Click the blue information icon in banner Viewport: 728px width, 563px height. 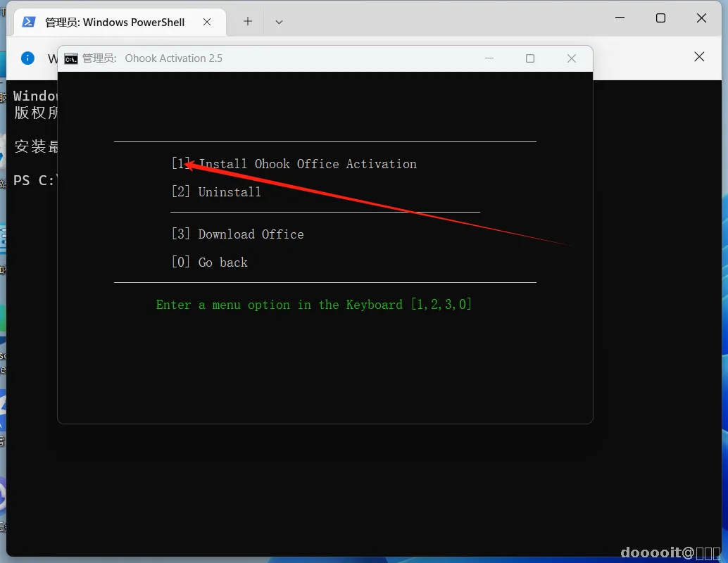point(28,58)
